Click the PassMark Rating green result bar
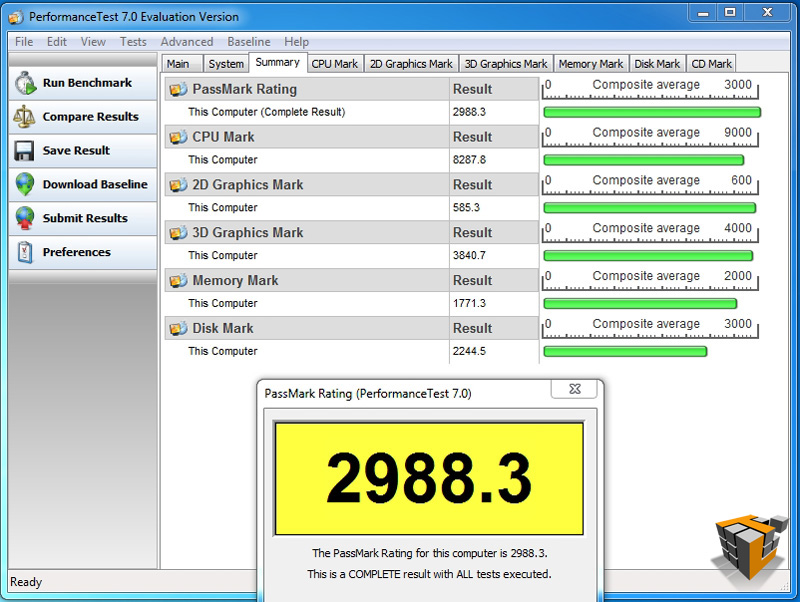Viewport: 800px width, 602px height. (x=652, y=112)
